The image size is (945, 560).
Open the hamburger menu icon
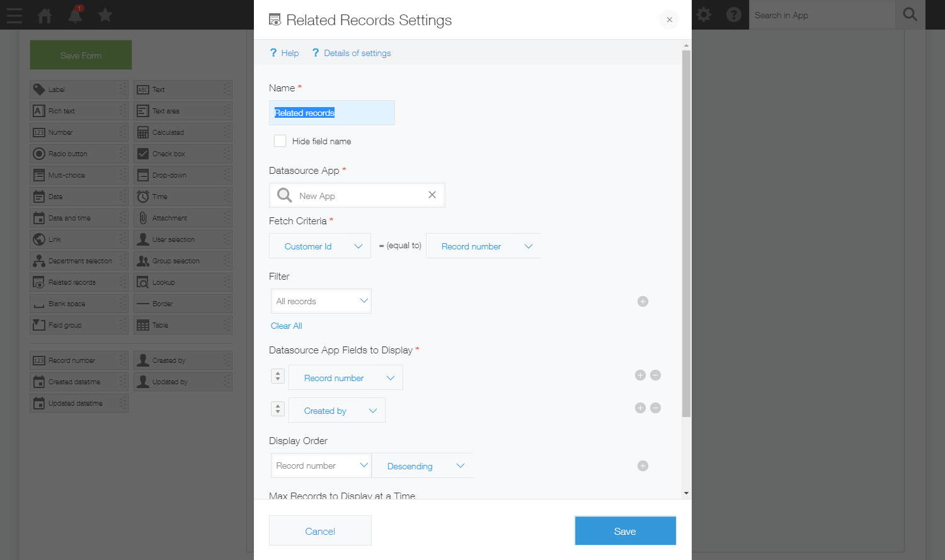(x=14, y=15)
